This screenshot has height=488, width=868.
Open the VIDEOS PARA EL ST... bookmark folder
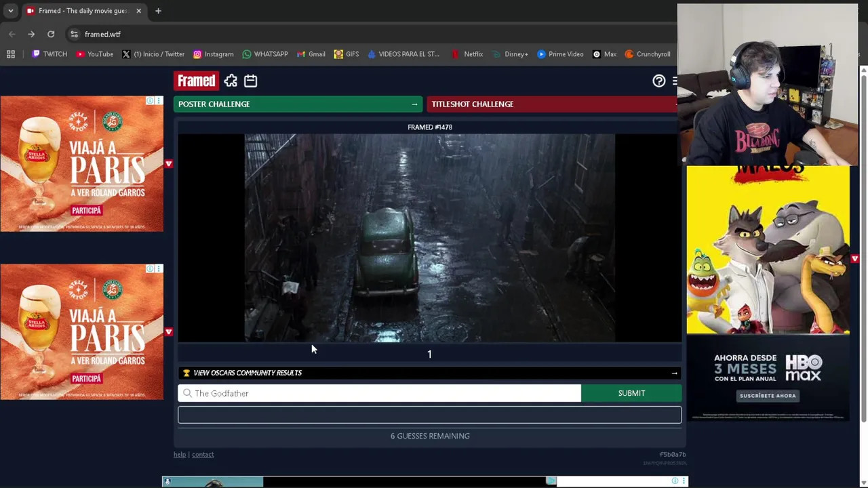point(403,54)
